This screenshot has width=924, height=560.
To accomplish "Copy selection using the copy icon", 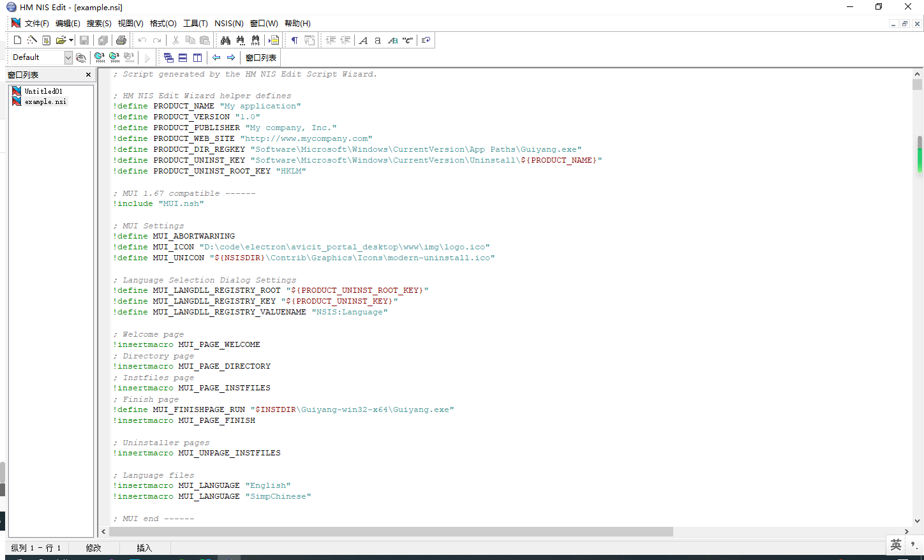I will (190, 40).
